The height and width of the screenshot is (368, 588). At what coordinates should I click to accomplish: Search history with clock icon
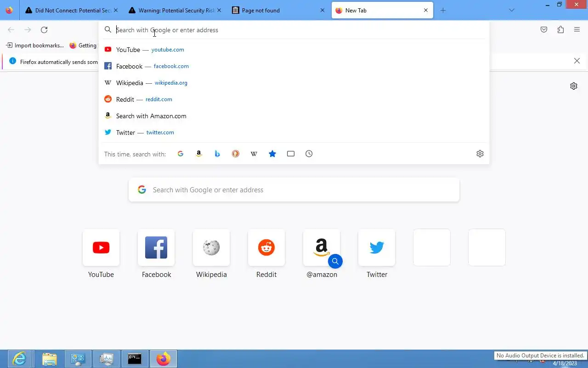pos(309,154)
